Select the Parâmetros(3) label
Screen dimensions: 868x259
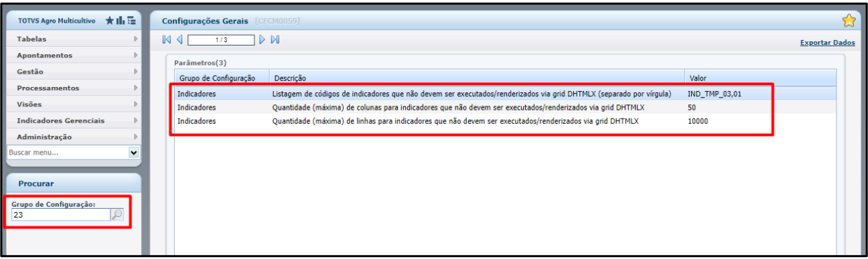point(200,62)
